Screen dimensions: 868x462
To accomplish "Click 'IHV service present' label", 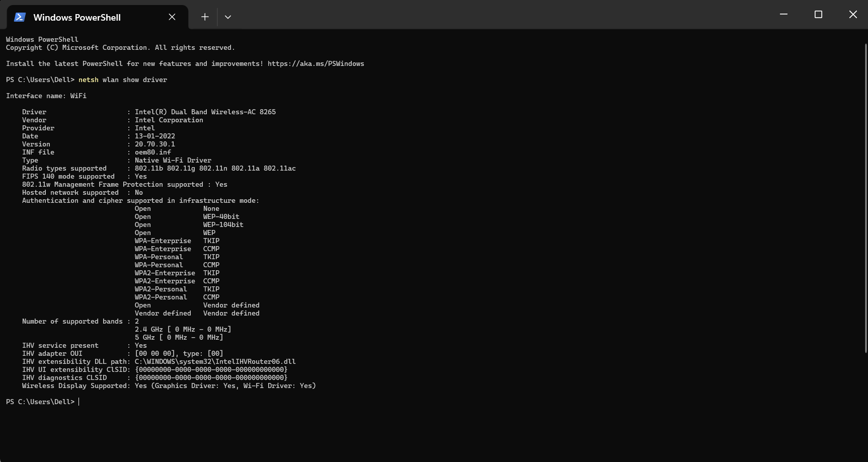I will click(x=60, y=346).
